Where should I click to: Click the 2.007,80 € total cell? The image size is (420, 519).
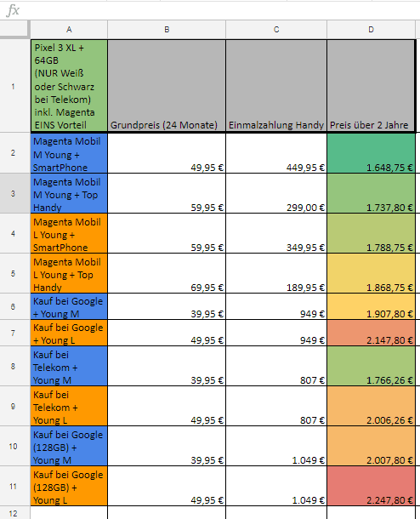tap(371, 446)
